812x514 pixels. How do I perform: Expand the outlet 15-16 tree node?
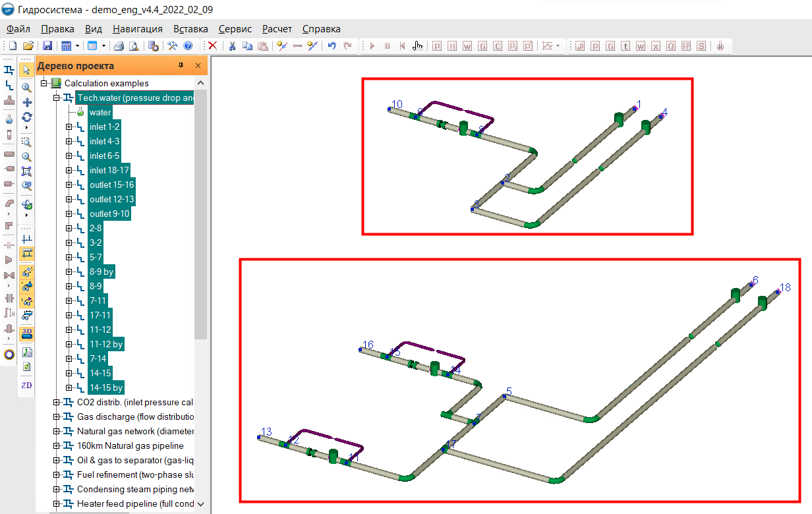[69, 185]
